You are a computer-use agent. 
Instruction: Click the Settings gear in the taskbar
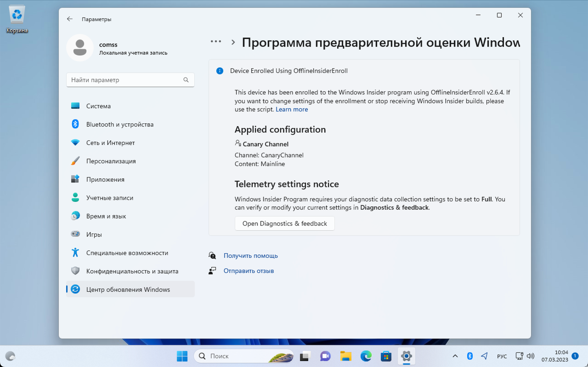407,356
